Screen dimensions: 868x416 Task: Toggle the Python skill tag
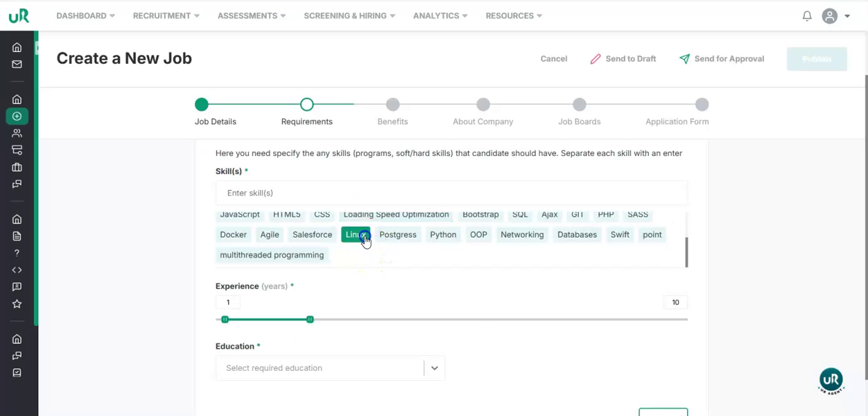coord(443,235)
